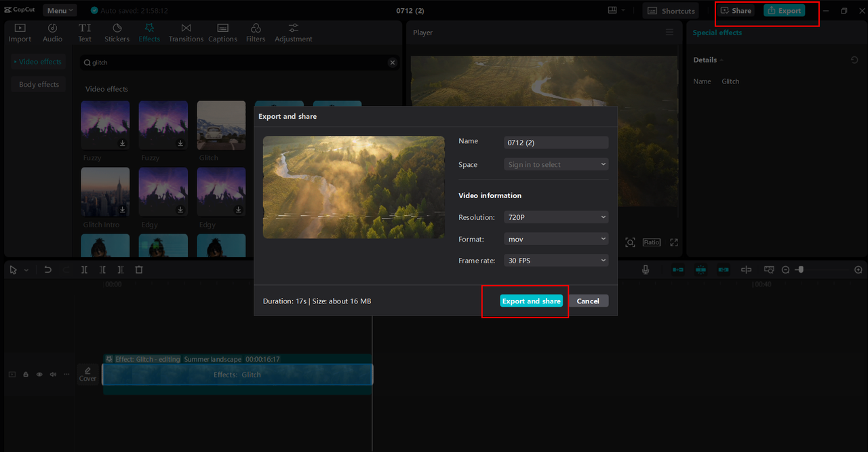Open the Format mov dropdown
868x452 pixels.
coord(556,239)
